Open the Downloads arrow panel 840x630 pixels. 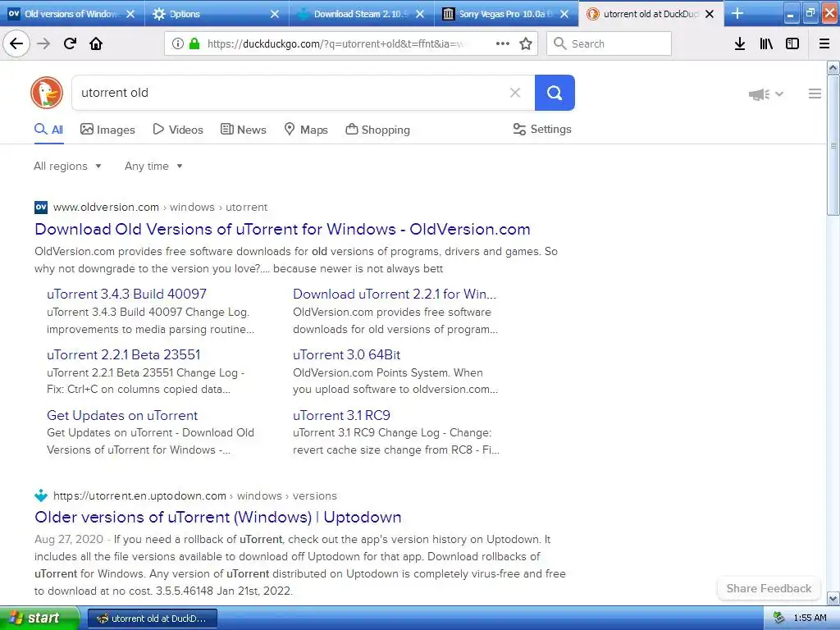pos(740,43)
